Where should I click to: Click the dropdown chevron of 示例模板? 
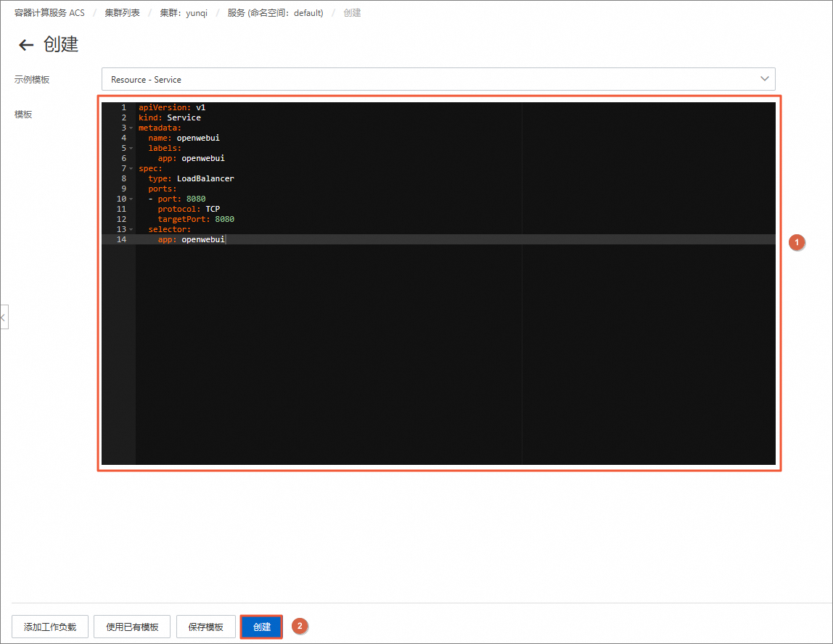click(765, 78)
